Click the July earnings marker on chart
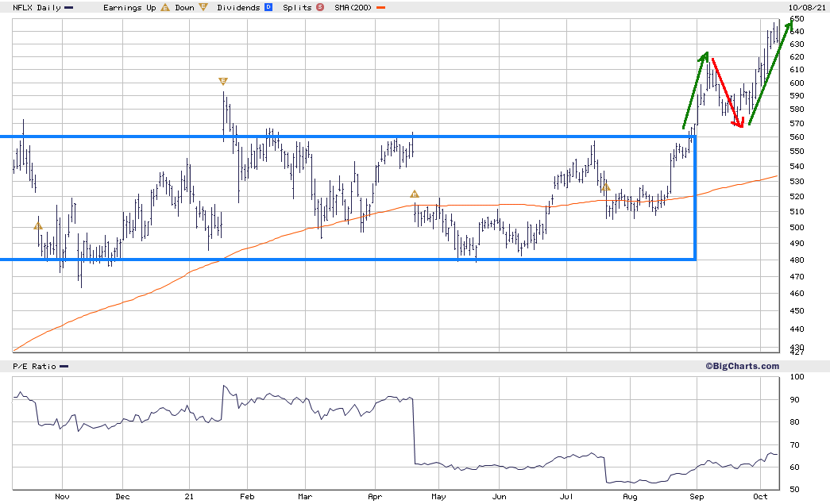The image size is (830, 504). [x=605, y=186]
